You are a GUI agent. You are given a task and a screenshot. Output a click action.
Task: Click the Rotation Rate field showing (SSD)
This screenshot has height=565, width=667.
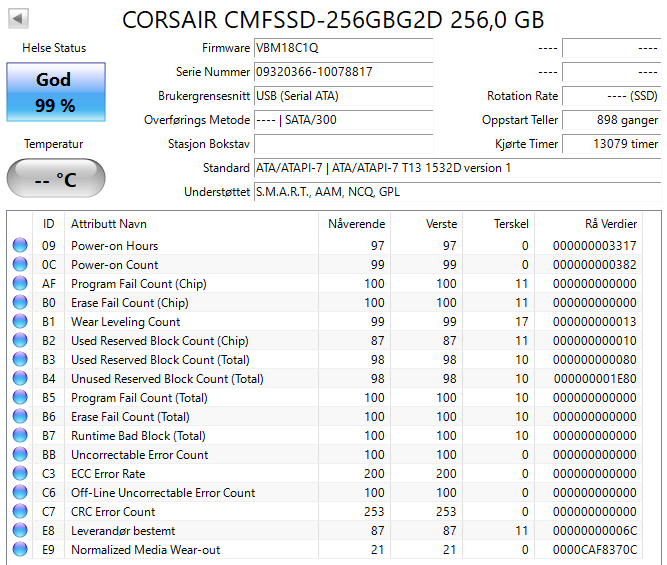pyautogui.click(x=612, y=96)
